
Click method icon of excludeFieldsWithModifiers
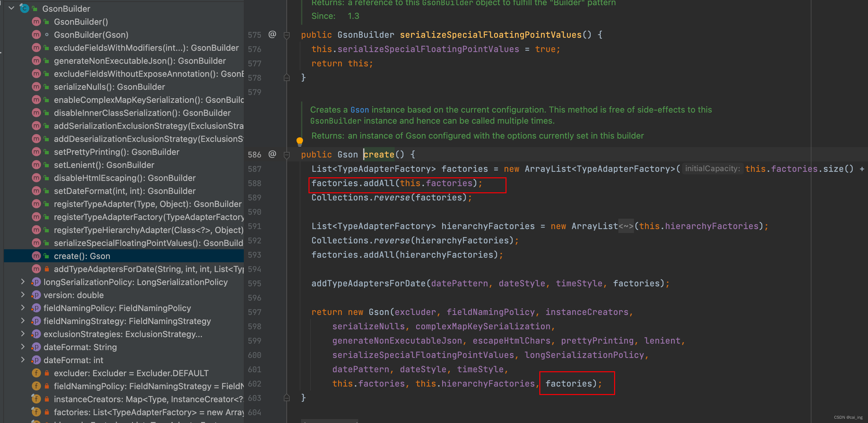36,48
